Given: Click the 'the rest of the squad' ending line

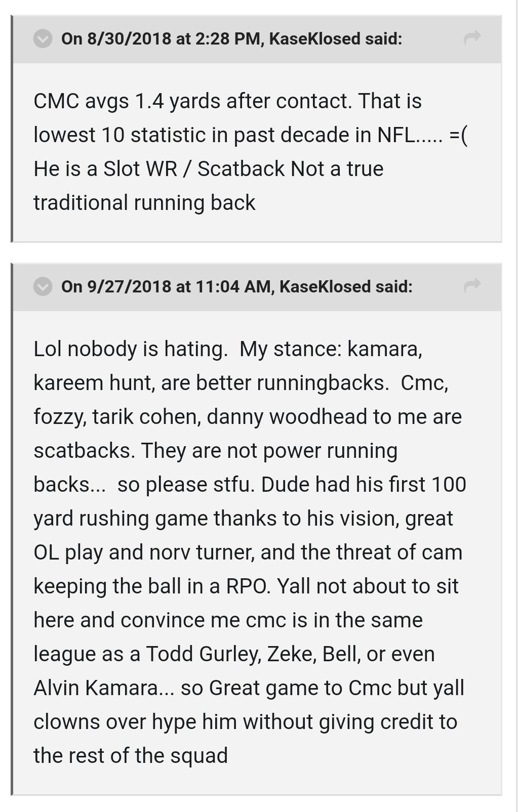Looking at the screenshot, I should [131, 756].
